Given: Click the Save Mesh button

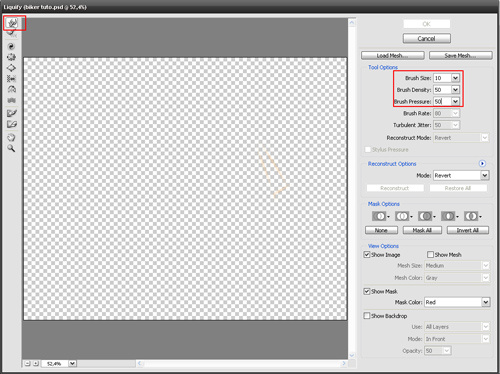Looking at the screenshot, I should pos(460,55).
